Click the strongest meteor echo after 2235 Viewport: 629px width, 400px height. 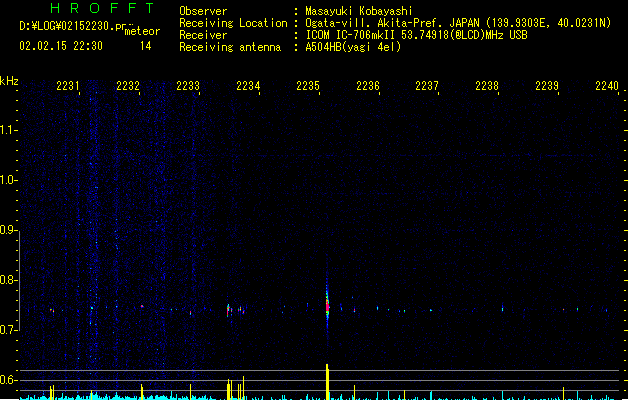(x=327, y=307)
